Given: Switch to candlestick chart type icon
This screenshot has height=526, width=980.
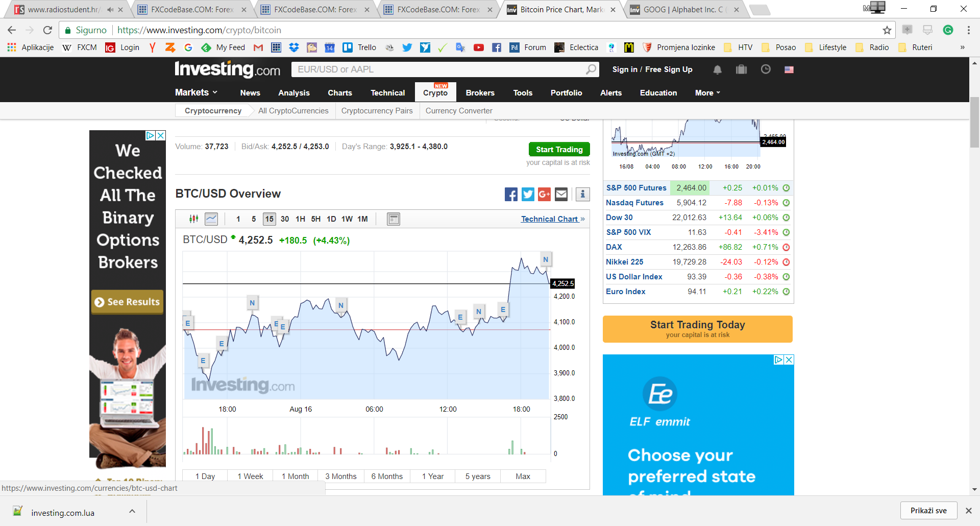Looking at the screenshot, I should [194, 219].
